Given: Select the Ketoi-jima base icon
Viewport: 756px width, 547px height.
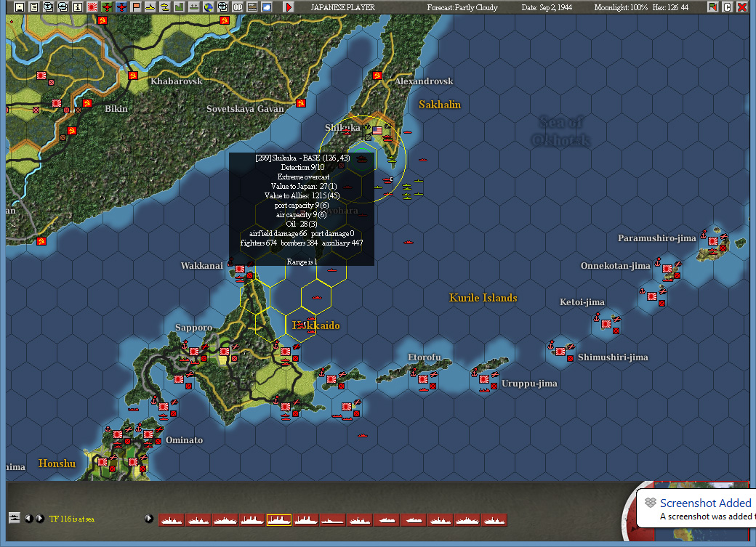Looking at the screenshot, I should click(606, 324).
